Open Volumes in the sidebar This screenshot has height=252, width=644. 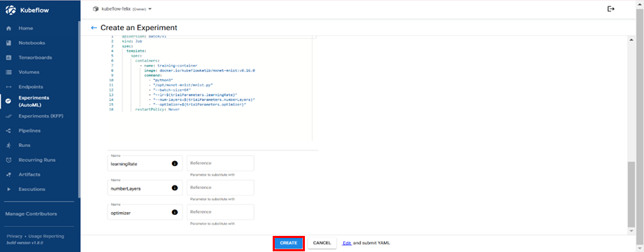pos(29,72)
